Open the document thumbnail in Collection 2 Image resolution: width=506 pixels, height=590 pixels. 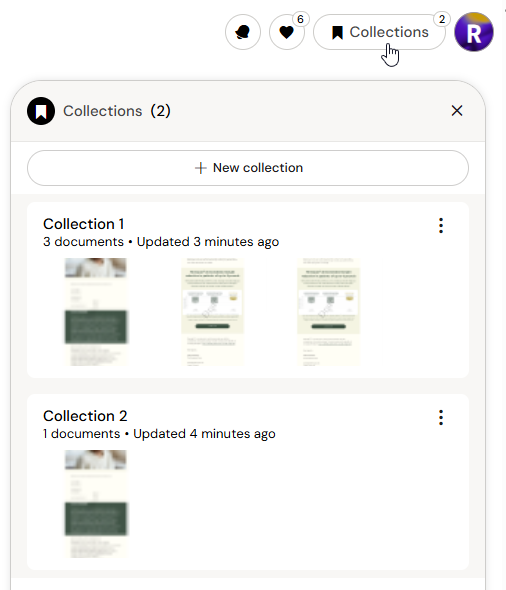pos(96,503)
